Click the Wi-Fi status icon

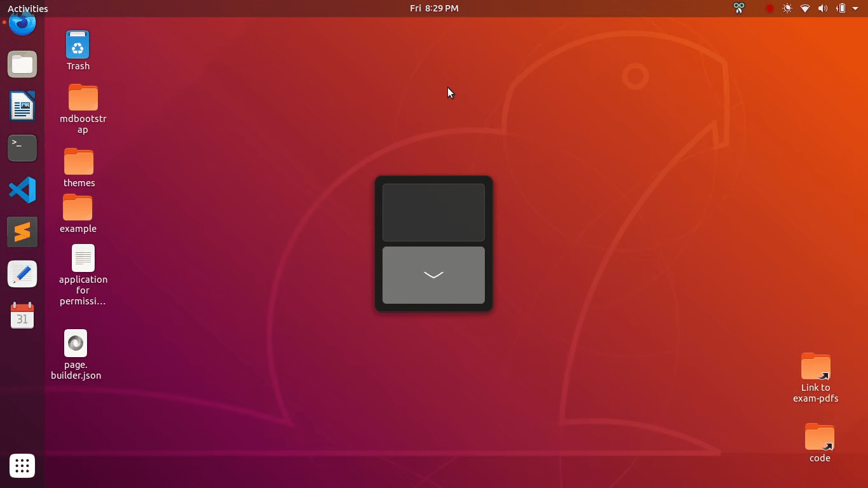805,8
